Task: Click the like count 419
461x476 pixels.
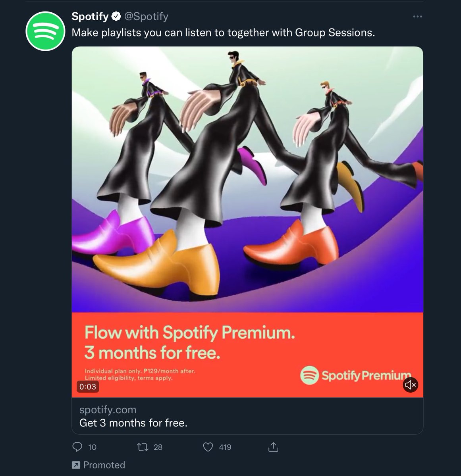Action: tap(225, 447)
